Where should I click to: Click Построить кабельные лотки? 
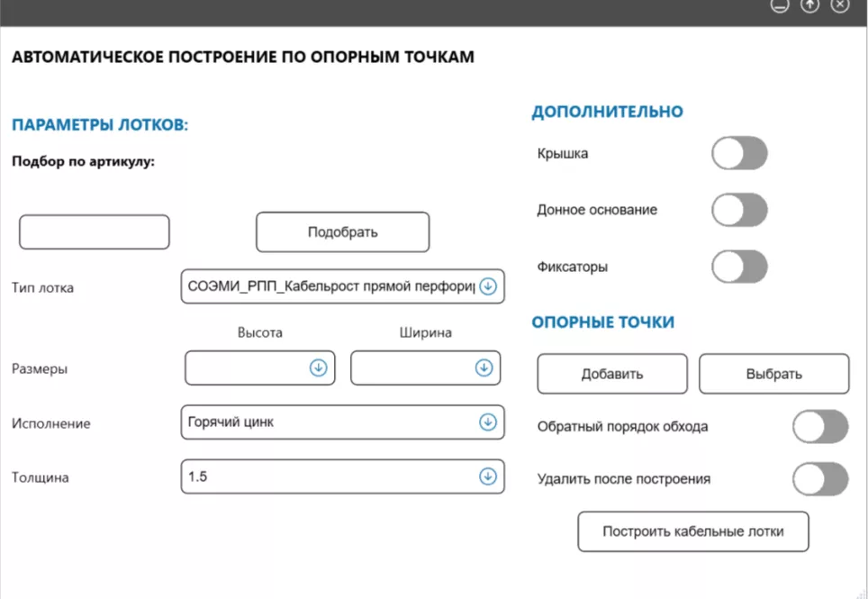[x=692, y=531]
